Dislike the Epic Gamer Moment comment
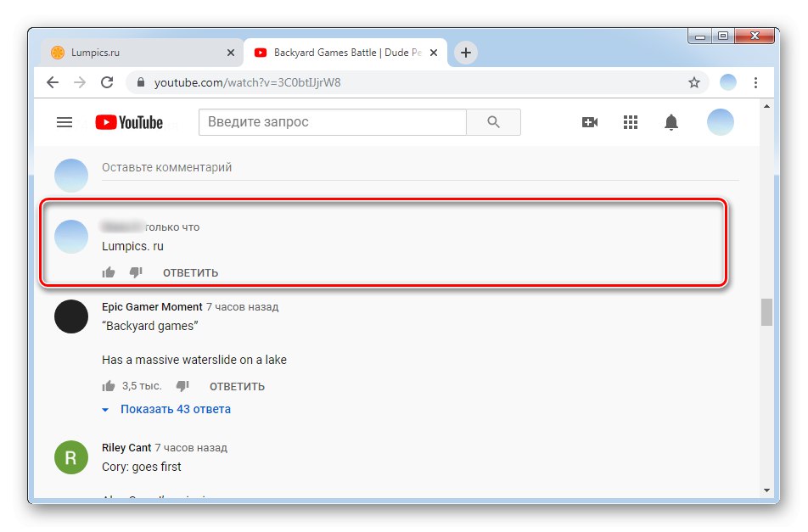 pyautogui.click(x=182, y=385)
